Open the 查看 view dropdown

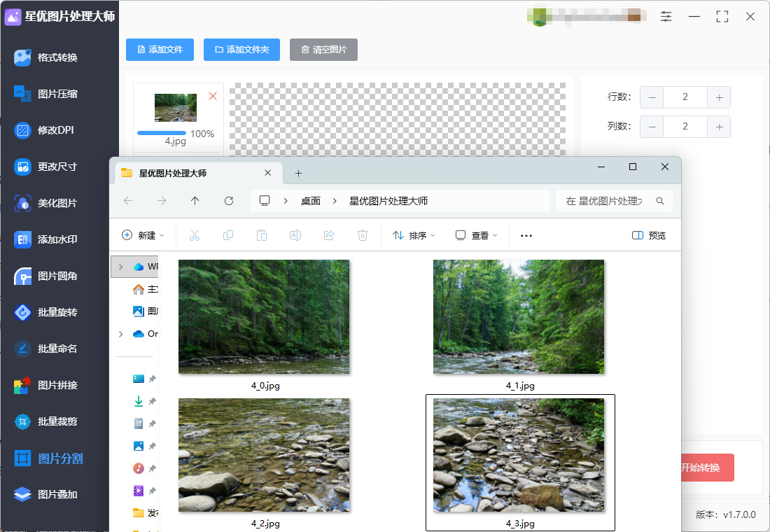click(x=477, y=236)
